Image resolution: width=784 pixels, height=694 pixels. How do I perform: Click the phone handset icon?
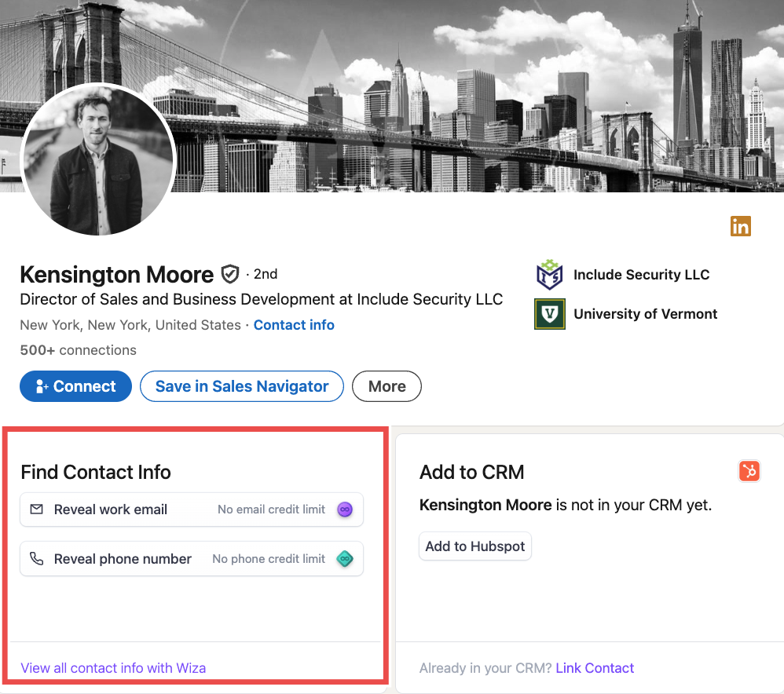(36, 558)
